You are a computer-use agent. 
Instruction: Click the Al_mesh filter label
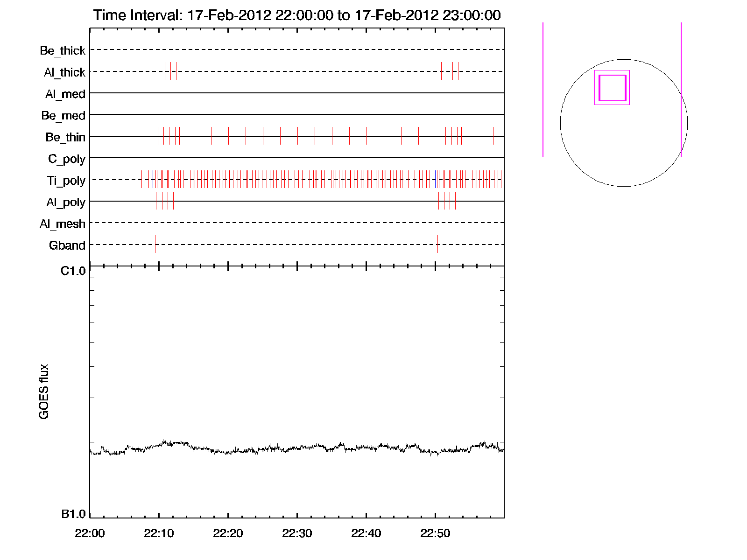click(63, 224)
